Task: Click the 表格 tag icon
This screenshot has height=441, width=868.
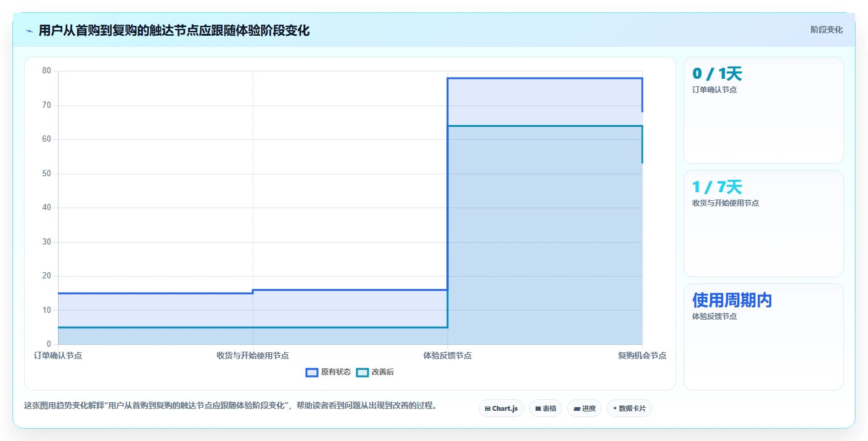Action: coord(538,408)
